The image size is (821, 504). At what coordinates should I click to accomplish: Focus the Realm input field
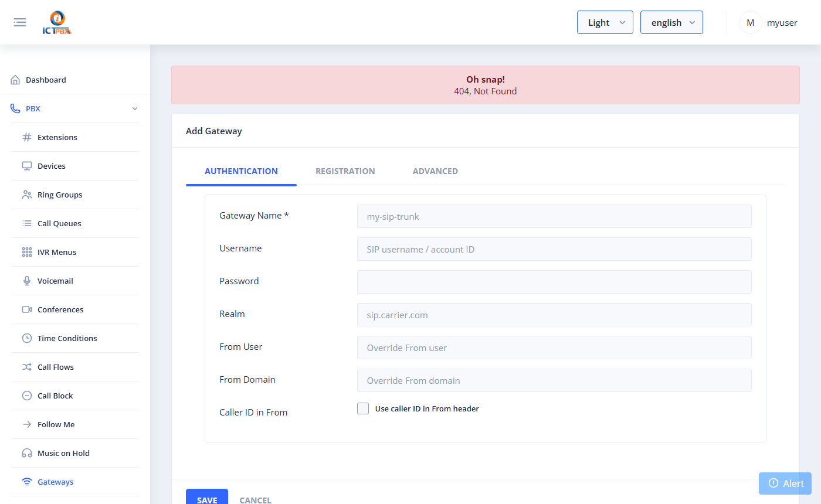click(554, 315)
